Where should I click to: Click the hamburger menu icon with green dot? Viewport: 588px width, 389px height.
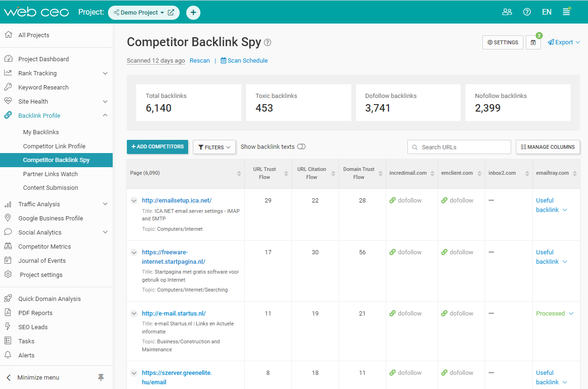point(566,12)
